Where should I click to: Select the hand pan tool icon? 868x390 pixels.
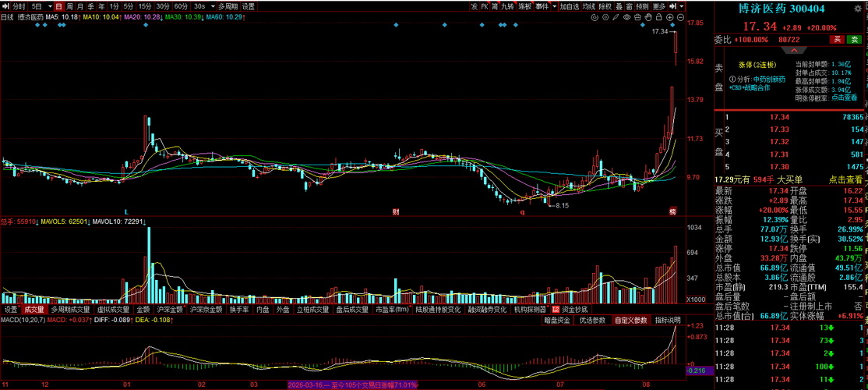click(648, 17)
